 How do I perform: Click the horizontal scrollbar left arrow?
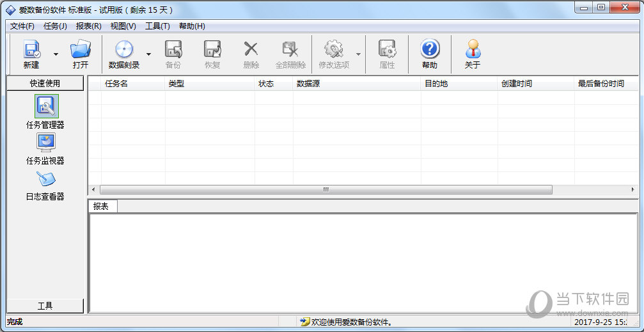point(93,189)
